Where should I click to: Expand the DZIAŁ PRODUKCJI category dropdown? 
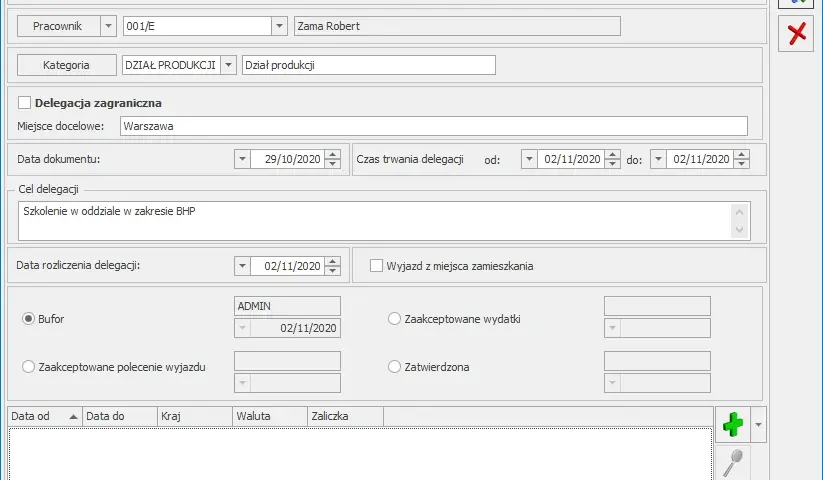228,65
